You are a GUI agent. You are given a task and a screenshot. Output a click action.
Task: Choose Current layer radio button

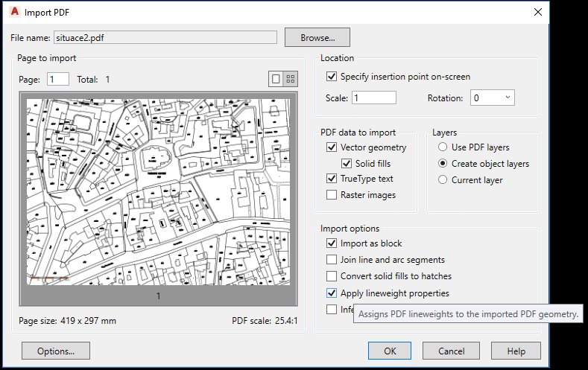[x=443, y=180]
